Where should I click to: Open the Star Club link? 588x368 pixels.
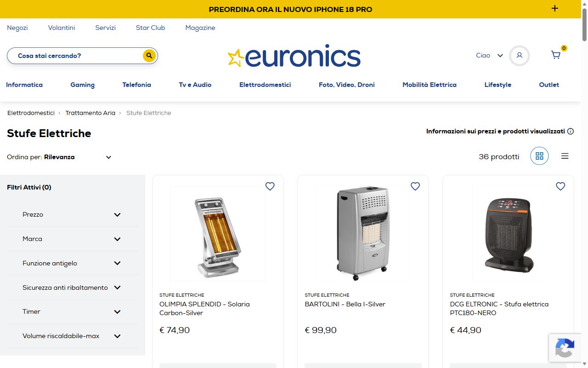pos(150,28)
